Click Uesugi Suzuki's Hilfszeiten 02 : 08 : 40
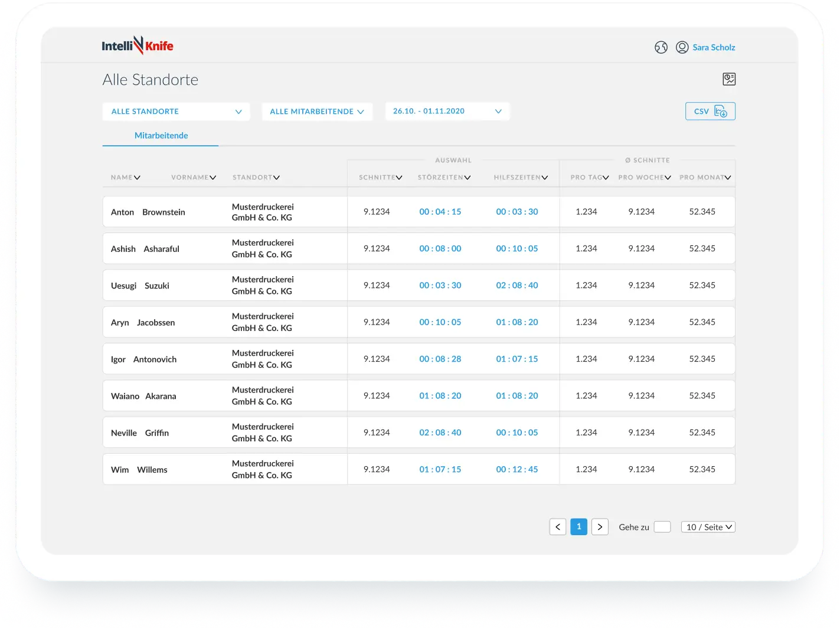Viewport: 840px width, 629px height. pos(517,285)
